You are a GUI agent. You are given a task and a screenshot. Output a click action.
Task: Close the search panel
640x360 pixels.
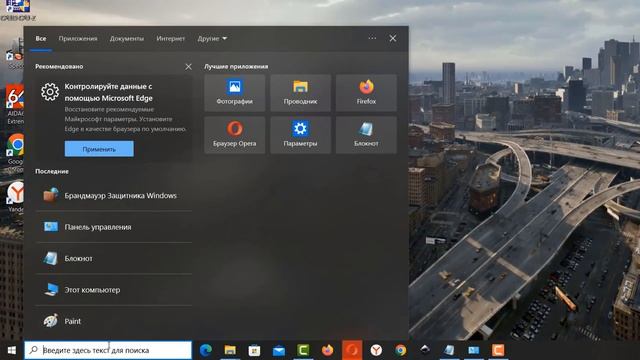[x=393, y=38]
